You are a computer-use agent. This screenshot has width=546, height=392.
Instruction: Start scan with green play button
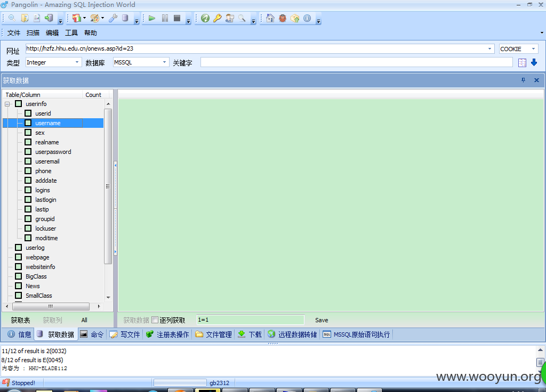coord(152,18)
